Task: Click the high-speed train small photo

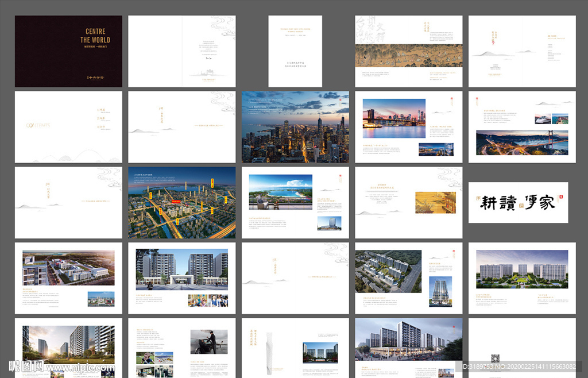Action: click(x=543, y=119)
